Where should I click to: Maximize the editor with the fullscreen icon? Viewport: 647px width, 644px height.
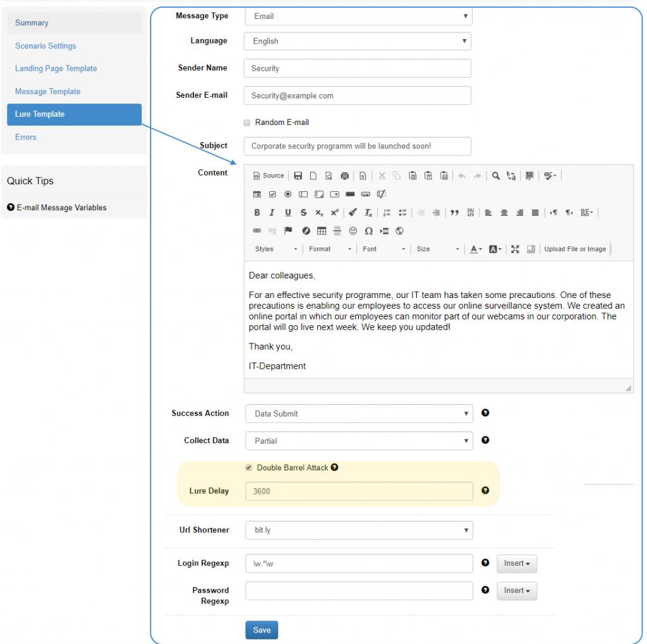tap(515, 249)
